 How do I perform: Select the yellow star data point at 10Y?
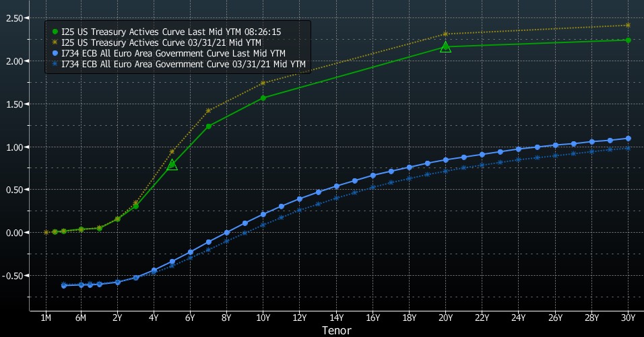click(x=263, y=83)
